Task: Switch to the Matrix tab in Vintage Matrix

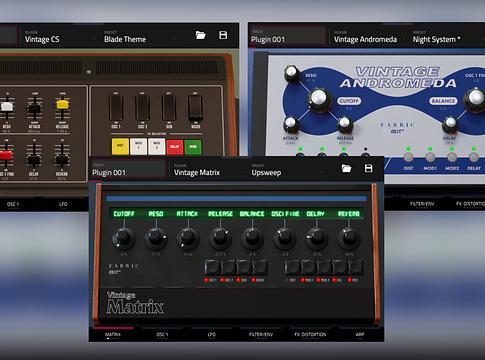Action: pyautogui.click(x=113, y=334)
